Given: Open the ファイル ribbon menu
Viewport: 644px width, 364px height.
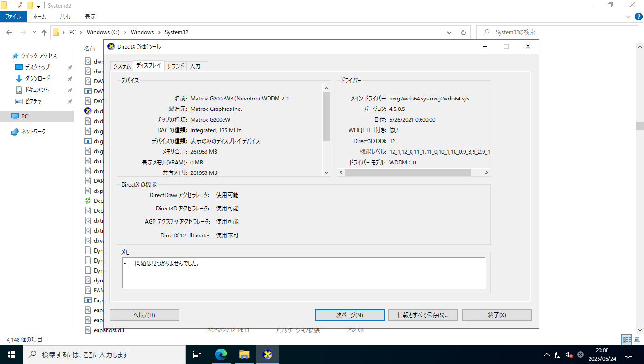Looking at the screenshot, I should click(x=13, y=16).
